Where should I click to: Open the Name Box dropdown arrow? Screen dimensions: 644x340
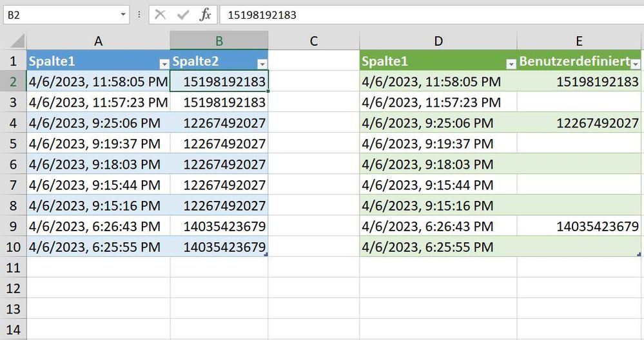(x=122, y=15)
